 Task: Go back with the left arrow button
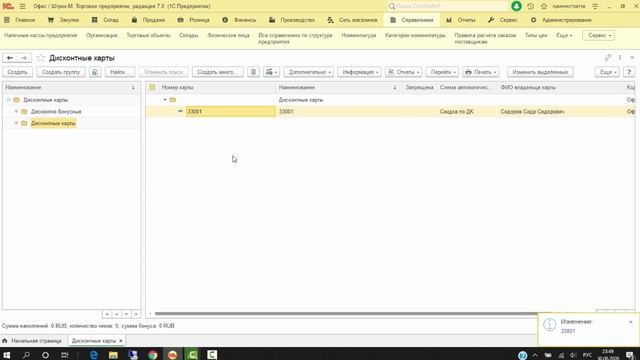coord(10,58)
